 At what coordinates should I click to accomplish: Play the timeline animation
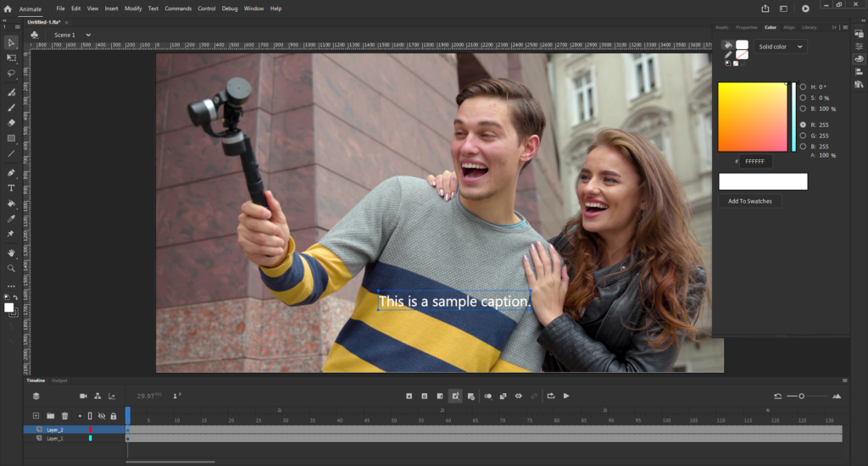click(x=566, y=396)
